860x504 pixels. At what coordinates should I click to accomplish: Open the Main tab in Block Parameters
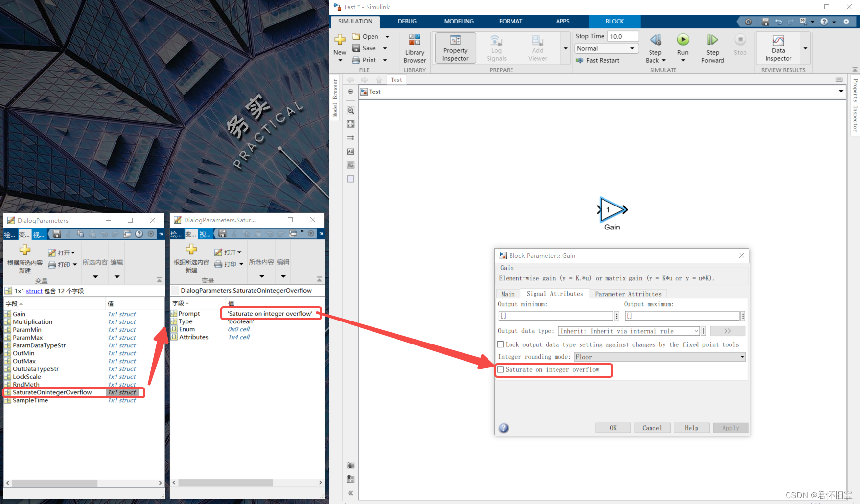click(508, 294)
